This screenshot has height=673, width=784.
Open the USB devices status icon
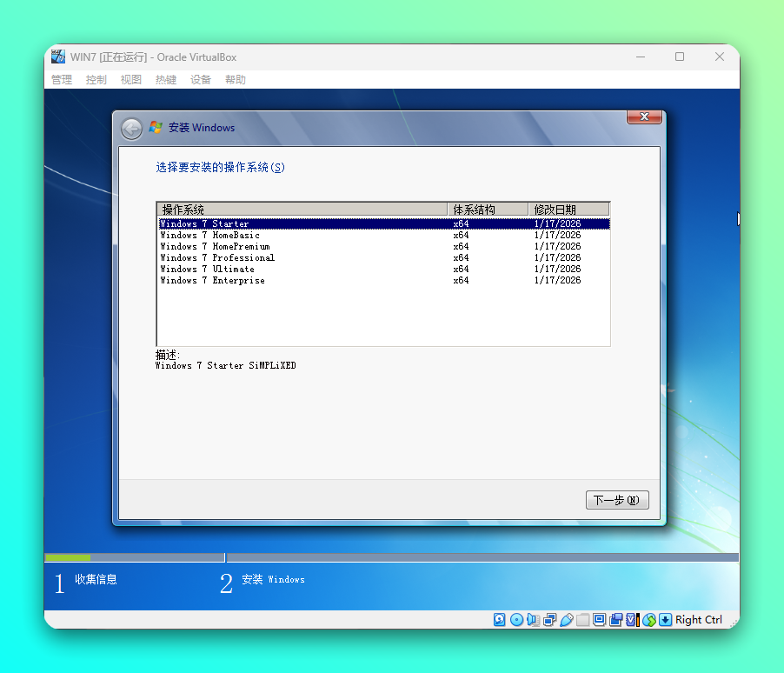[x=567, y=619]
